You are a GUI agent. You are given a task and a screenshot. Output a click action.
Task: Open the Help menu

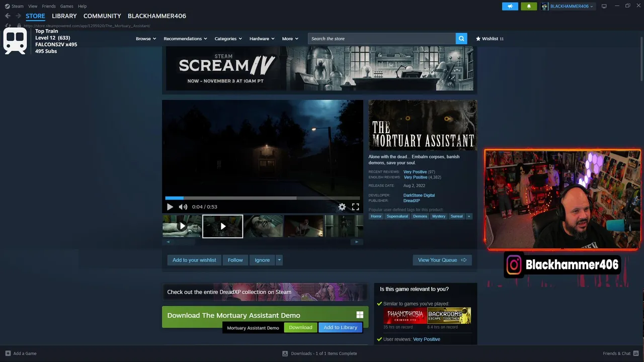coord(82,6)
